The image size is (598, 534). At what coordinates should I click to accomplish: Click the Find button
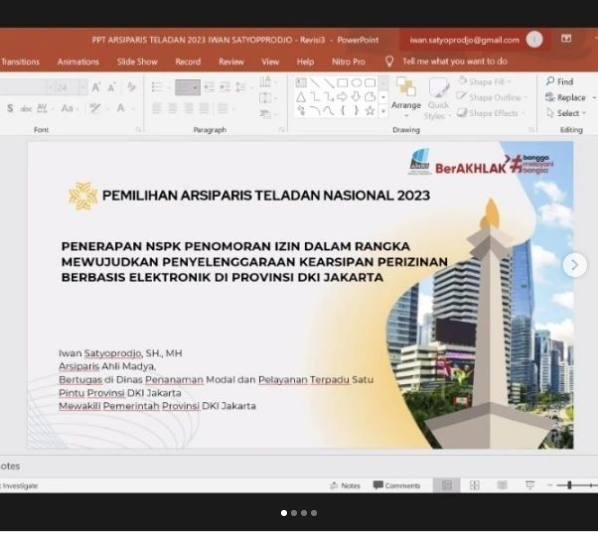tap(560, 82)
